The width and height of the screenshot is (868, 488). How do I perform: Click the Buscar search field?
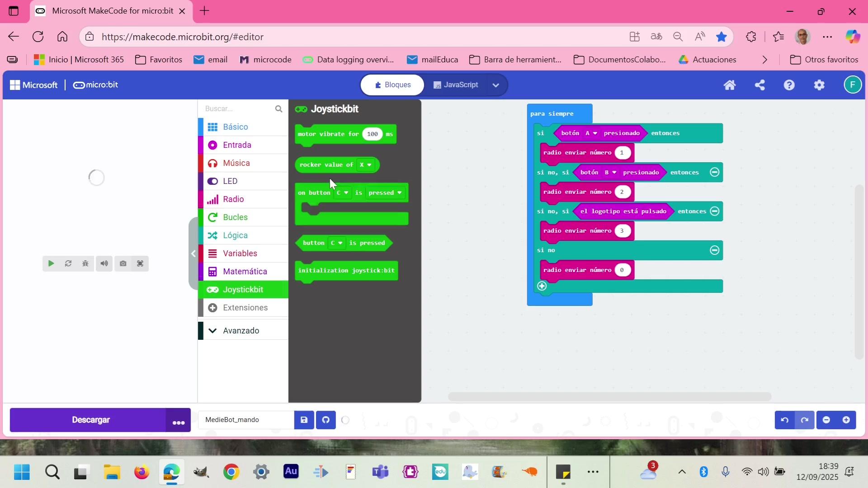[237, 109]
